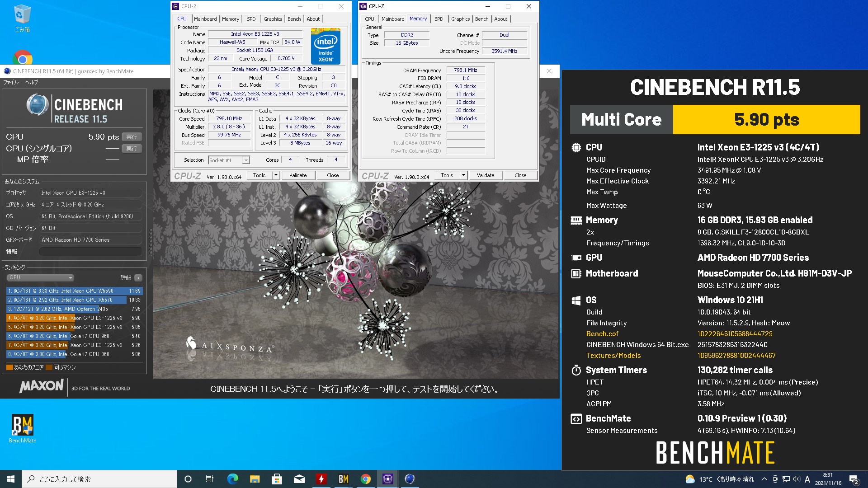Click Close button in the right CPU-Z window
This screenshot has width=868, height=488.
pos(520,175)
